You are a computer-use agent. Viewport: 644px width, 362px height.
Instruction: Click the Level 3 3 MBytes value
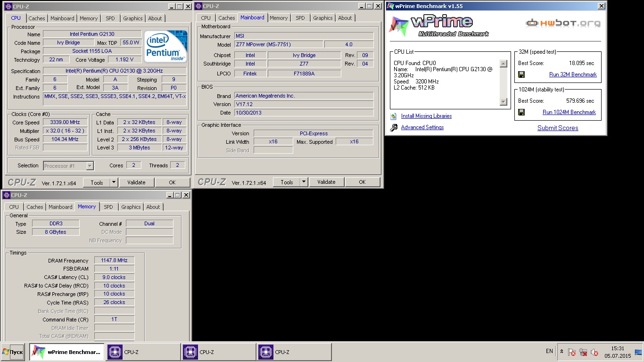click(x=139, y=148)
